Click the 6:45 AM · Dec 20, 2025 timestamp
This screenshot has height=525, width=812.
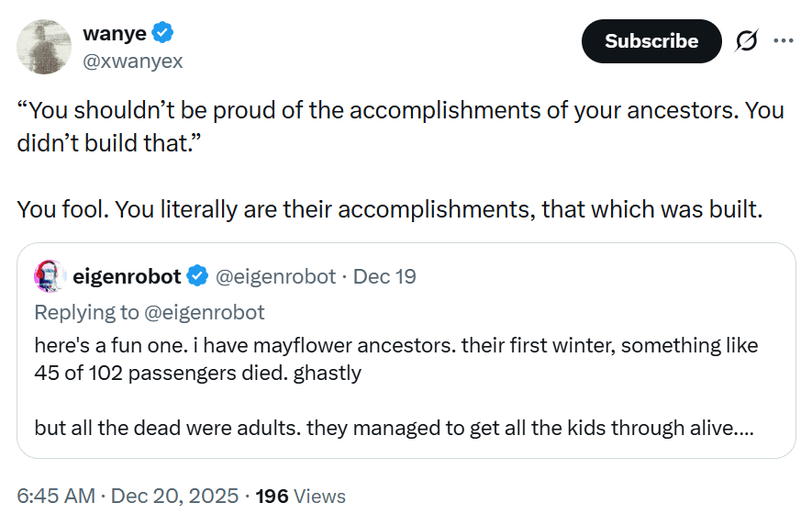128,497
